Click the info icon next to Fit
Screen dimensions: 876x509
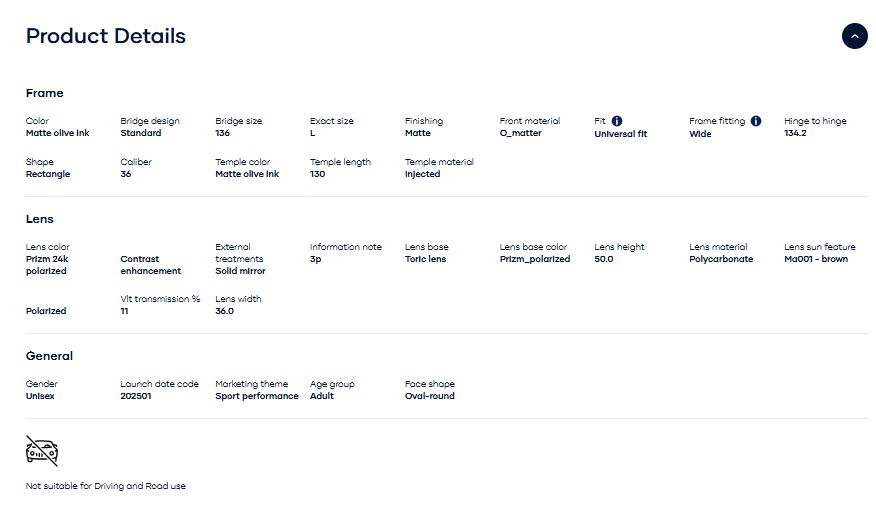[x=617, y=121]
